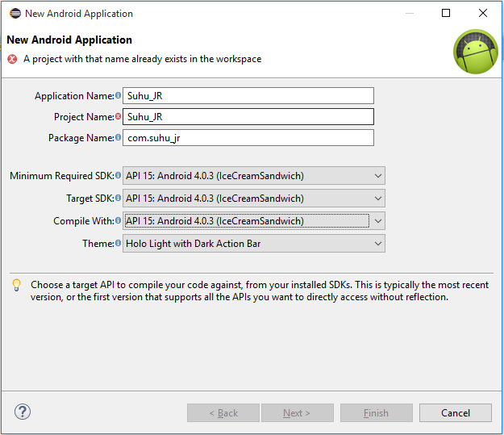Click error marker beside Project Name

pyautogui.click(x=118, y=117)
